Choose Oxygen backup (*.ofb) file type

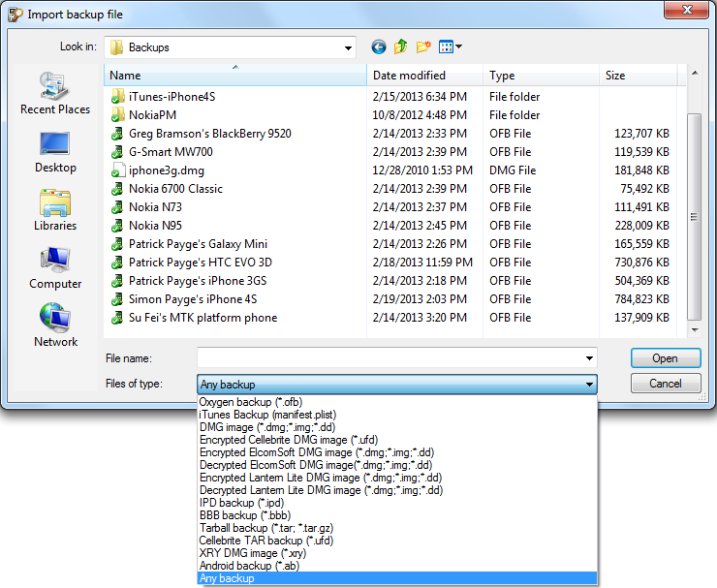coord(397,402)
